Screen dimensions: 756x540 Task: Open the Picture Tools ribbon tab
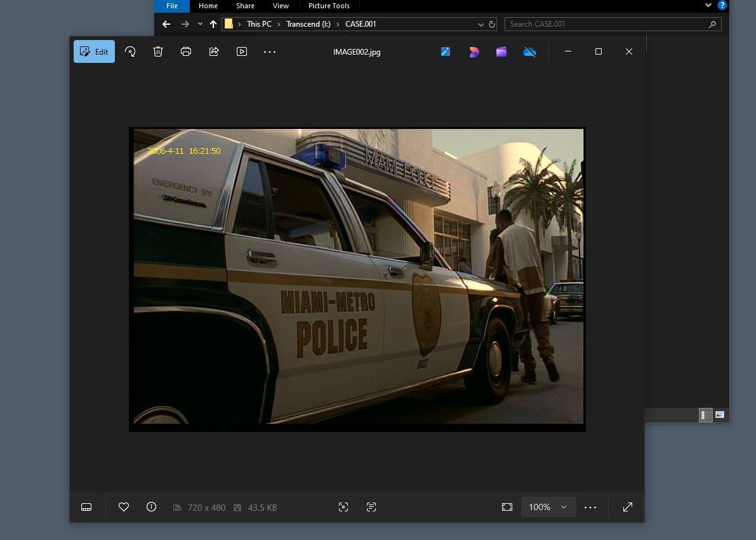click(329, 6)
